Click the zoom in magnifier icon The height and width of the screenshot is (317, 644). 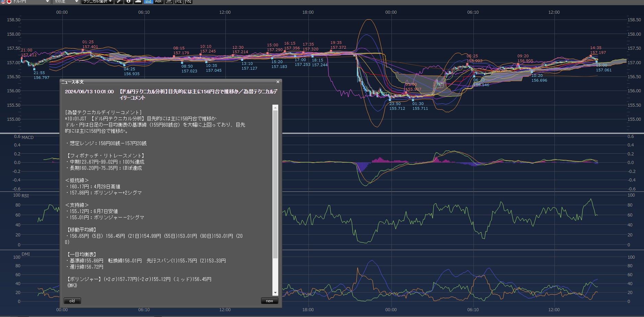(188, 1)
